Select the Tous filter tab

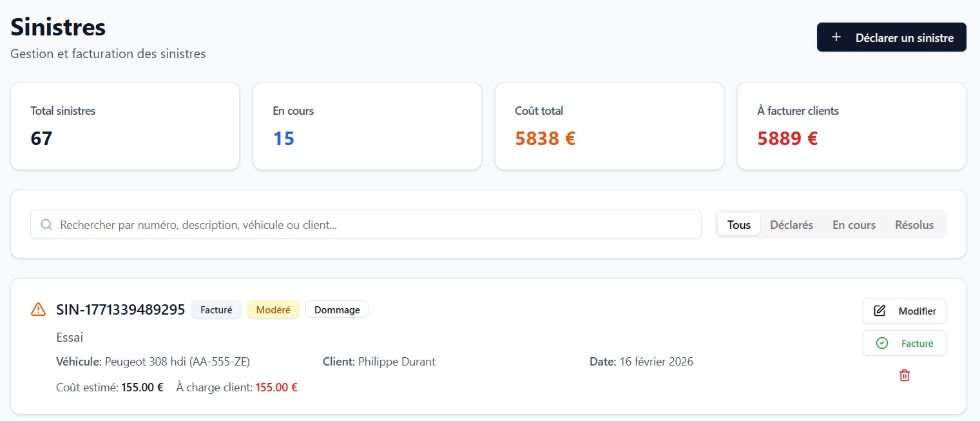[738, 225]
